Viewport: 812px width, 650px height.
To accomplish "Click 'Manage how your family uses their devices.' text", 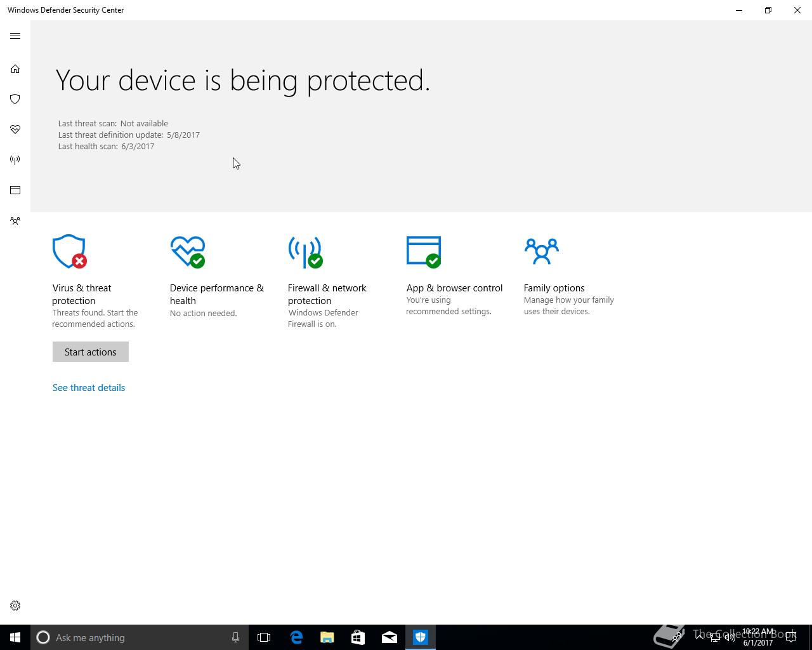I will tap(569, 306).
